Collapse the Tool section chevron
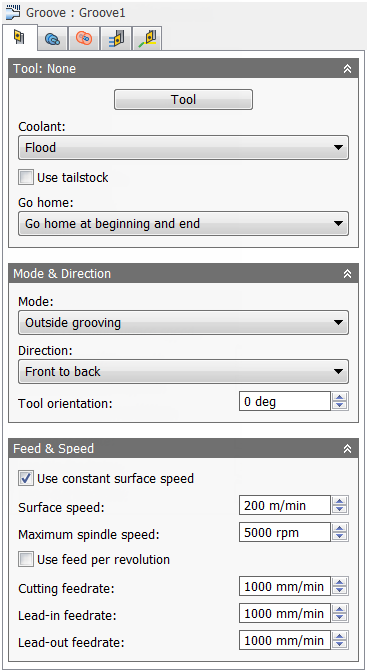Screen dimensions: 367x670 [x=348, y=69]
